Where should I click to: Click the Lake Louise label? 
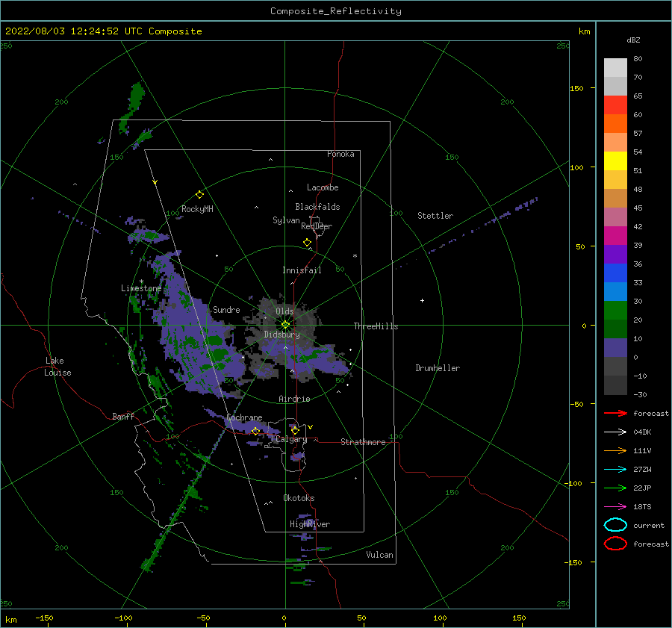point(57,367)
